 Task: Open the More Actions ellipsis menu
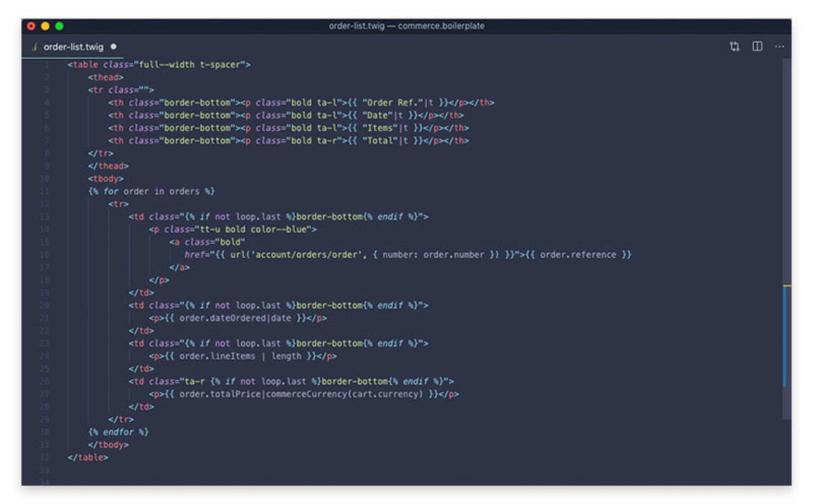tap(780, 47)
